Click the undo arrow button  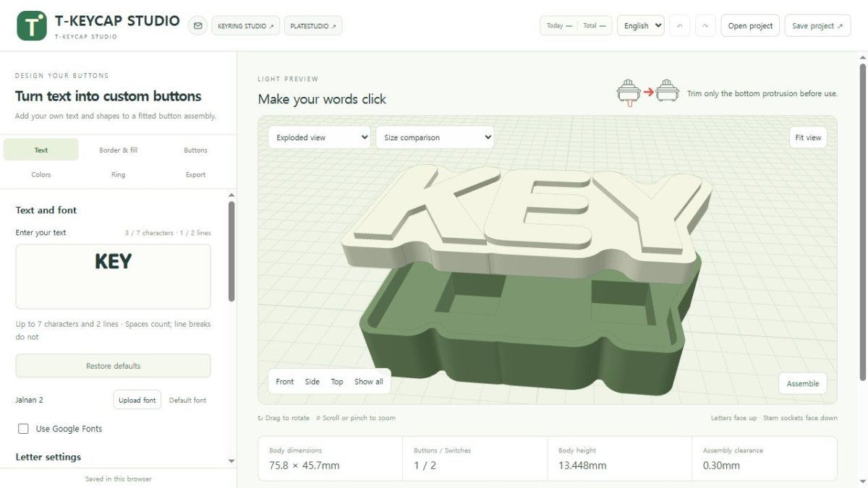click(x=679, y=26)
